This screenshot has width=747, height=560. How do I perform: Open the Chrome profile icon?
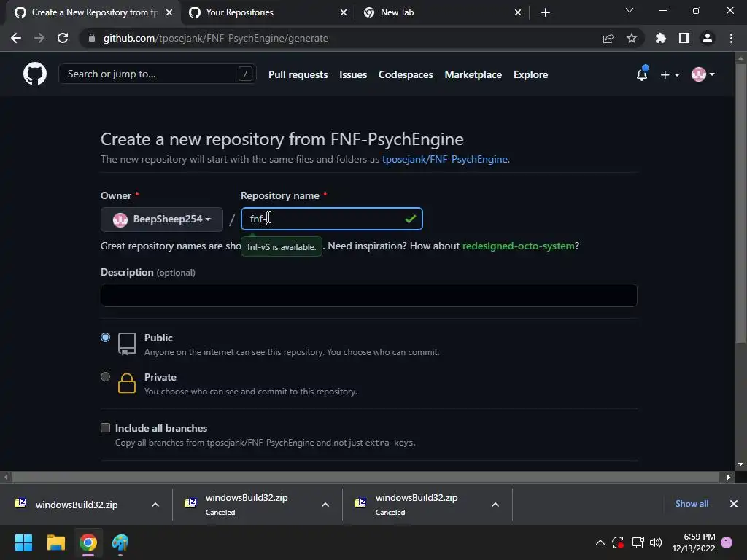click(707, 38)
